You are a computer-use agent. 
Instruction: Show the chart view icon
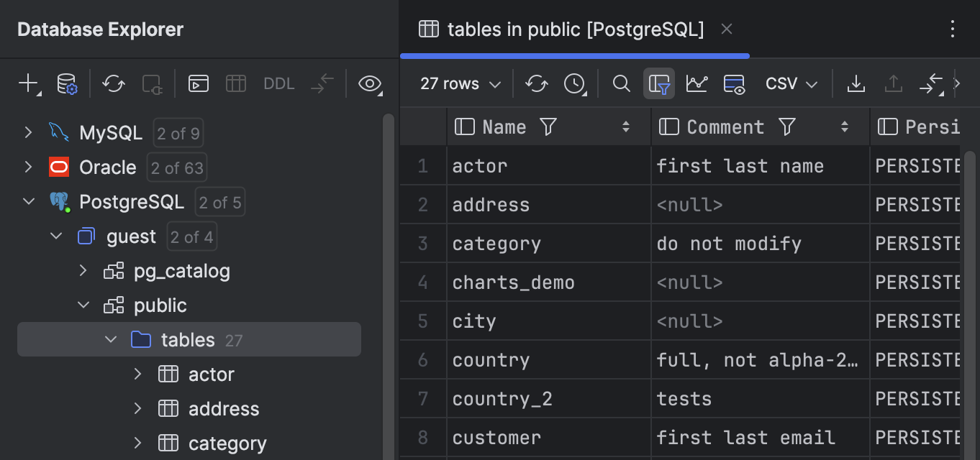click(697, 83)
